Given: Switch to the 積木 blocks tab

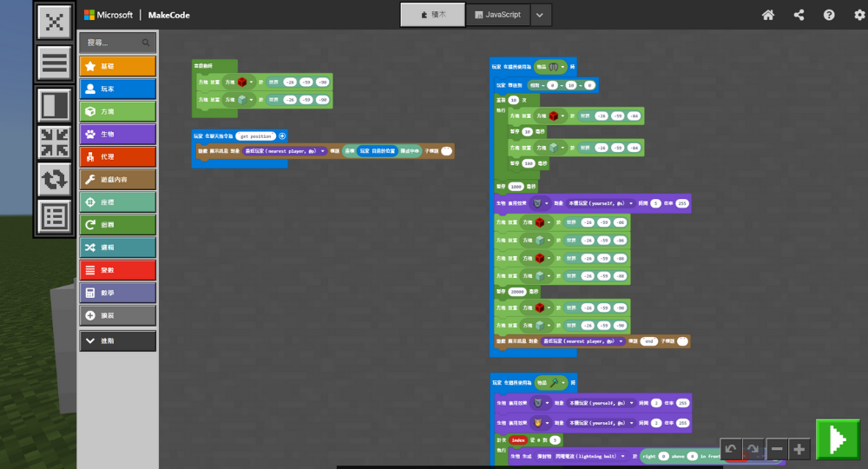Looking at the screenshot, I should tap(432, 15).
